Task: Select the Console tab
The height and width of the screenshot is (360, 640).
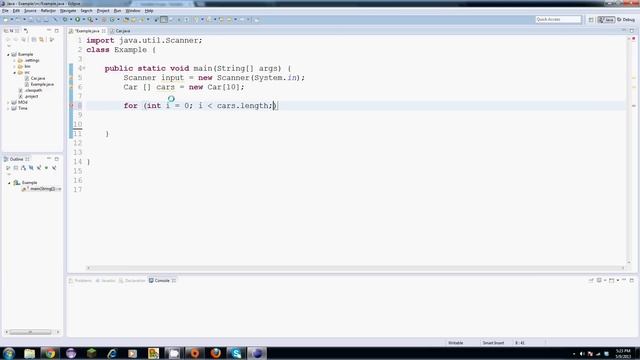Action: [162, 280]
